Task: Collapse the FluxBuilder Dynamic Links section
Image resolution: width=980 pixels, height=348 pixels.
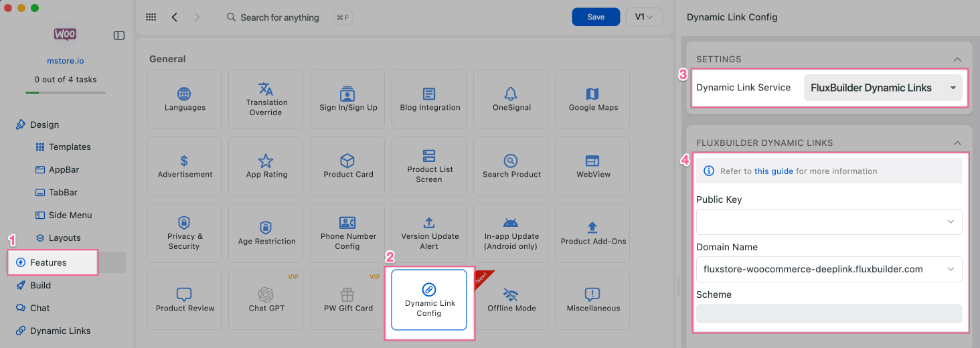Action: click(x=957, y=143)
